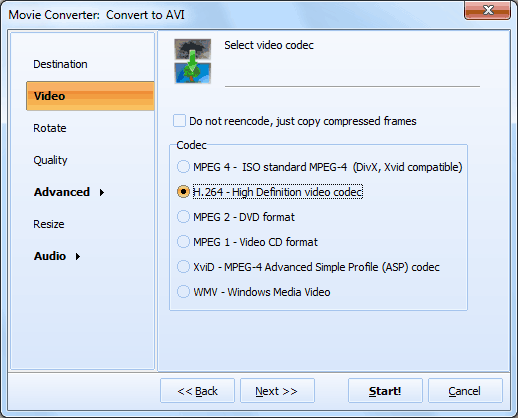Viewport: 518px width, 418px height.
Task: Click the Start! button
Action: (385, 391)
